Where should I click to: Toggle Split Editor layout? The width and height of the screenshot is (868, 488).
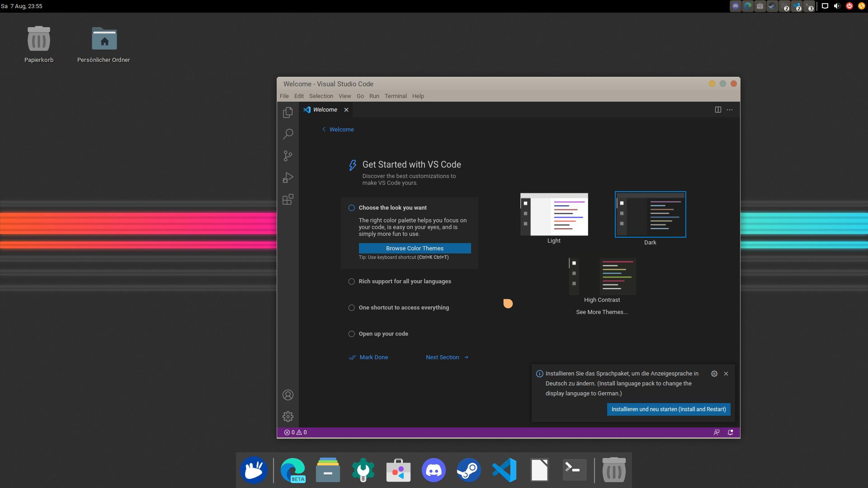click(x=718, y=109)
